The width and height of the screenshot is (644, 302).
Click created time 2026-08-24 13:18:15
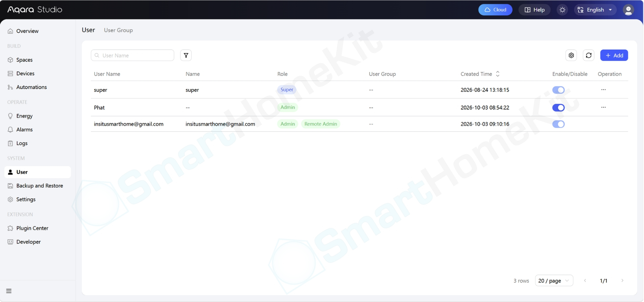point(485,90)
